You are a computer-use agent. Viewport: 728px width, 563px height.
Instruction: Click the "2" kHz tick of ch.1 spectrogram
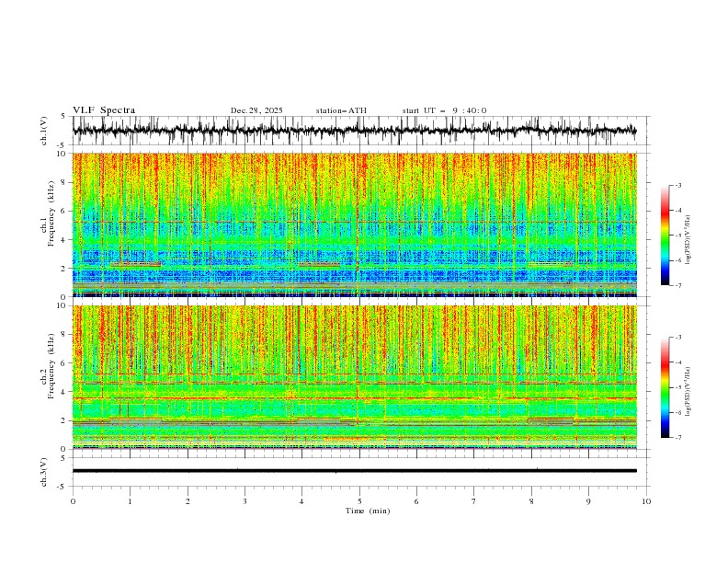64,269
